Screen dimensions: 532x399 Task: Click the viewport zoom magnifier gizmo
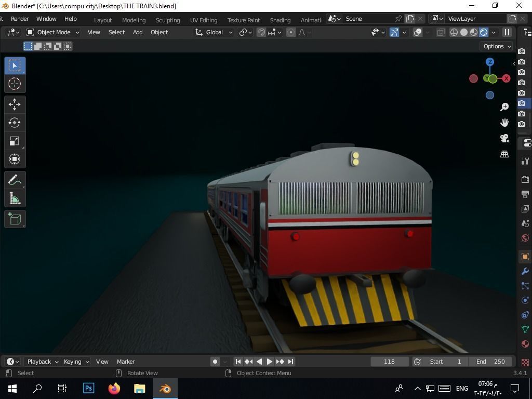504,107
